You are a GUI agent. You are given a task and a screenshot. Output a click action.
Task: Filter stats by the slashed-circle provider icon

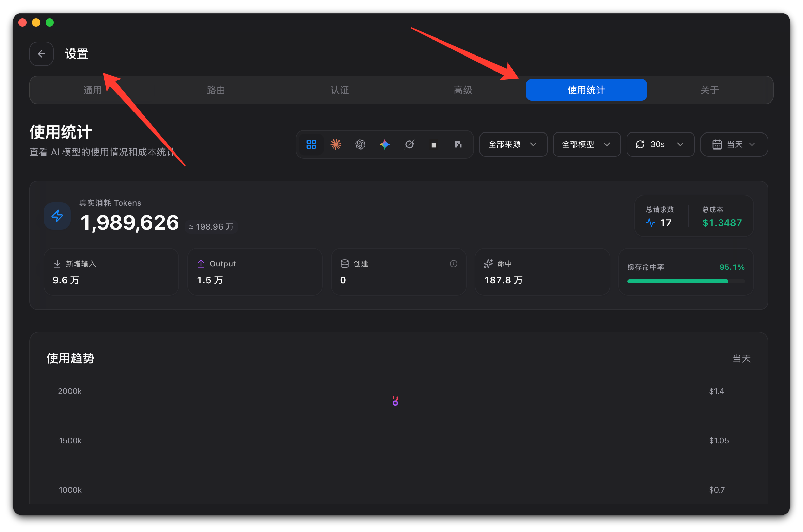pyautogui.click(x=409, y=144)
